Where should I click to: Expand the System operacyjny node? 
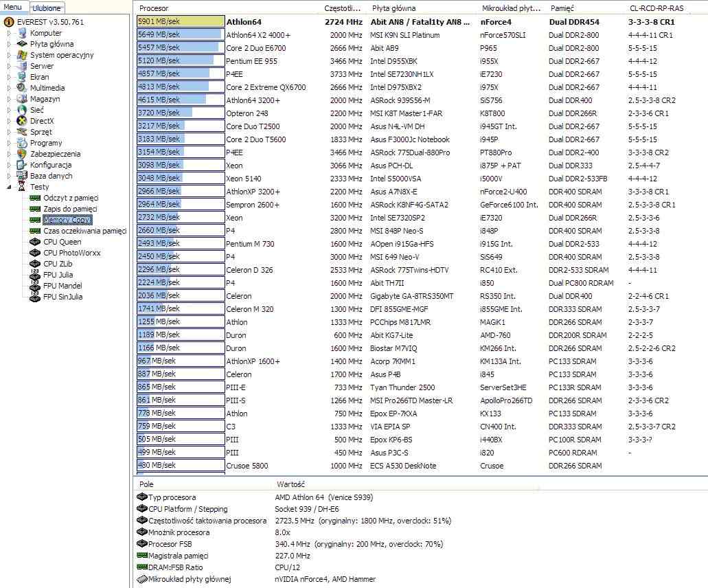pos(9,55)
